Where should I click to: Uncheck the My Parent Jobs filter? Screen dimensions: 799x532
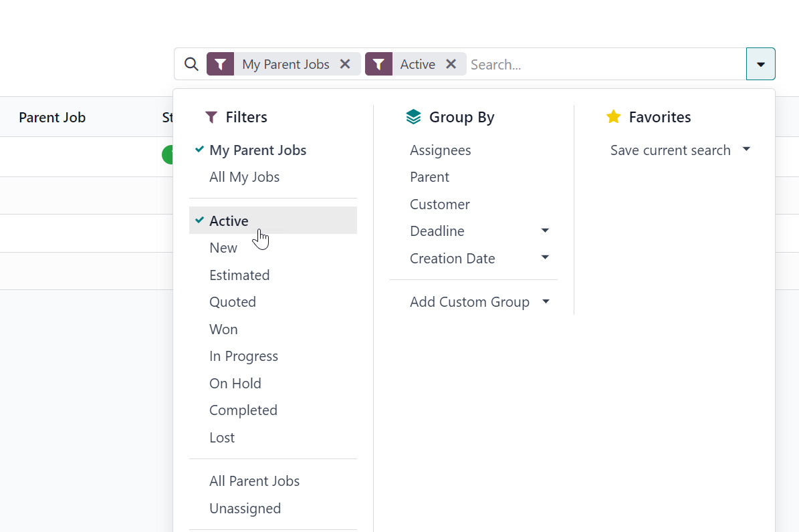point(257,150)
